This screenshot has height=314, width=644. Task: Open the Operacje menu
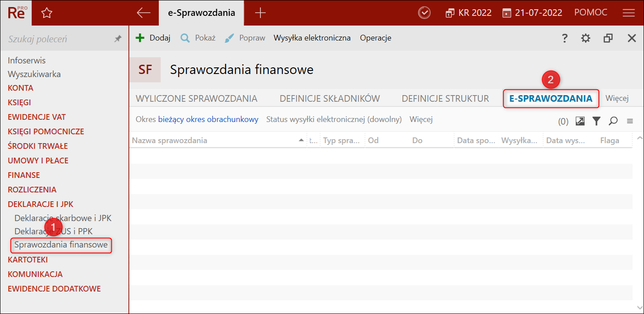pos(376,38)
